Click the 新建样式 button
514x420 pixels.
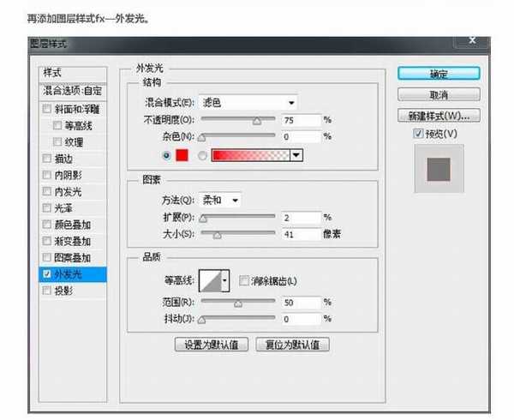pyautogui.click(x=438, y=115)
